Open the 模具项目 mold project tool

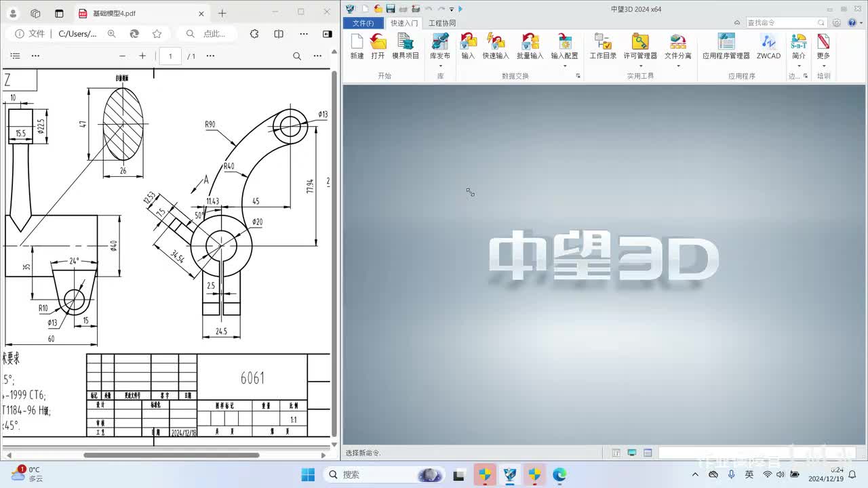coord(406,46)
